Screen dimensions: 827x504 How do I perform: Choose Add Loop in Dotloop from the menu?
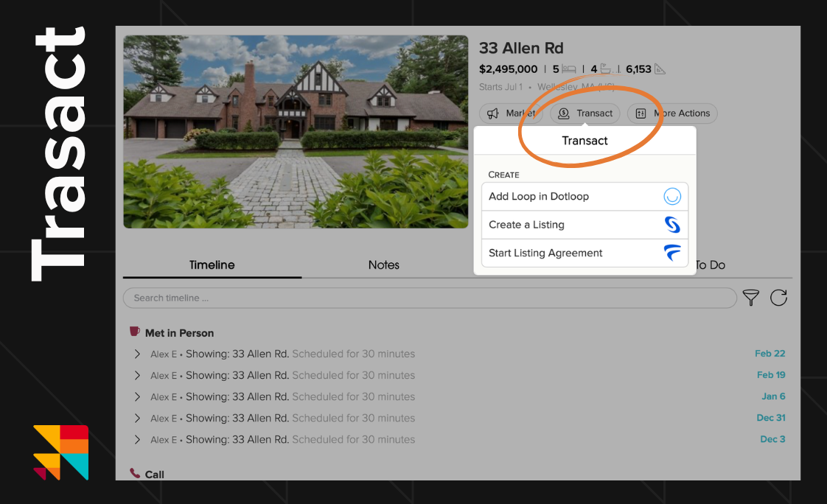point(537,196)
